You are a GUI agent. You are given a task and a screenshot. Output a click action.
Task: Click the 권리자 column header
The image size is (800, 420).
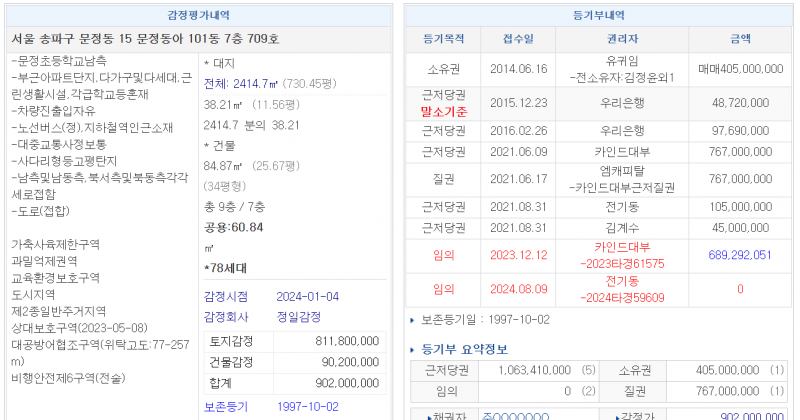[x=622, y=39]
